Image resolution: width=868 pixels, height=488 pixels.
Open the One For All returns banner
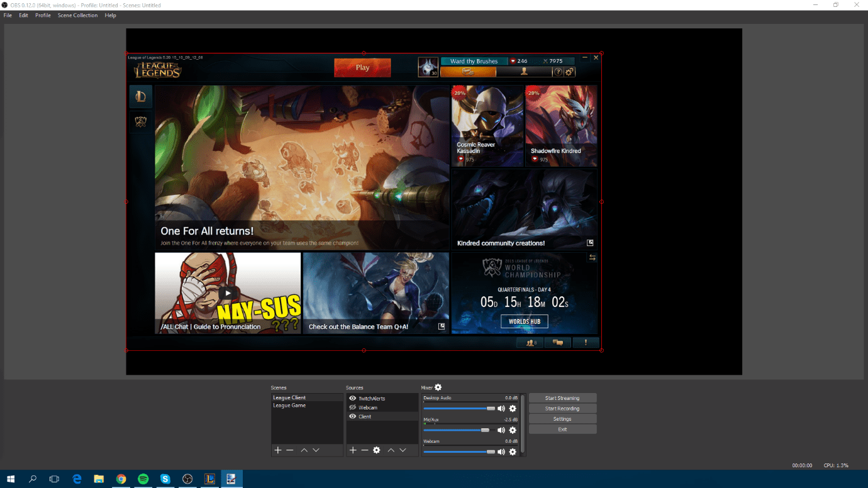point(302,168)
